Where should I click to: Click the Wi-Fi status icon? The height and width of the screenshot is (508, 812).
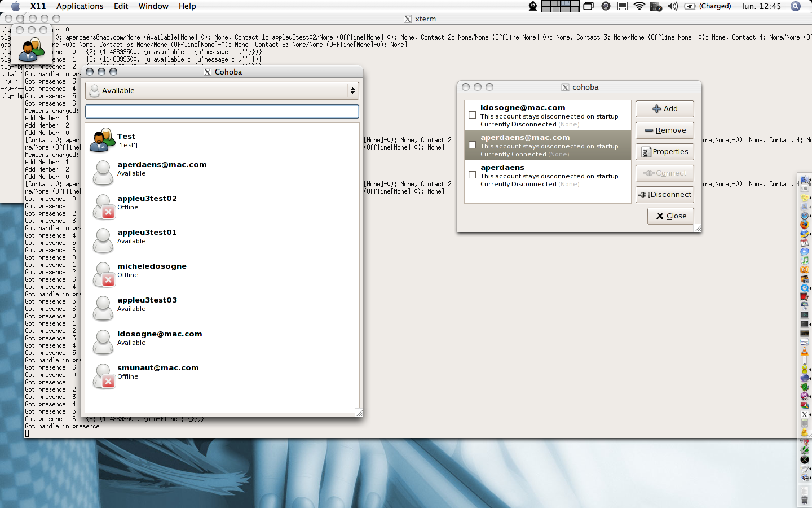coord(639,6)
